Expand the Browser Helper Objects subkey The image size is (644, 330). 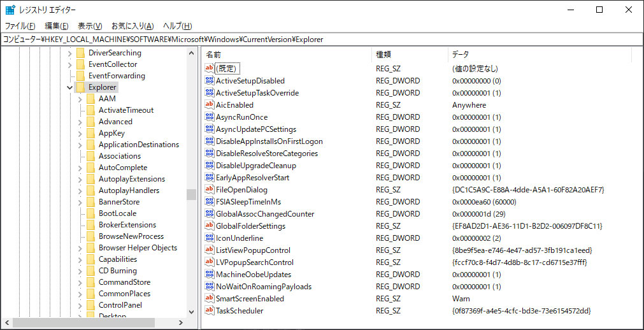tap(80, 248)
